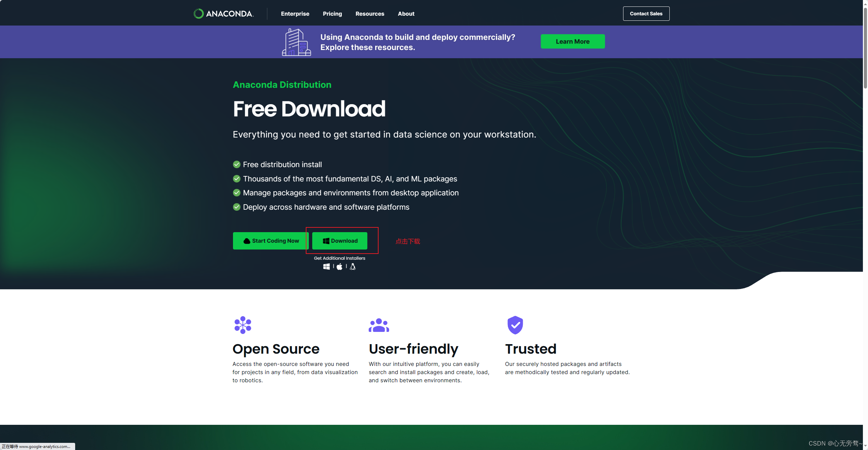The width and height of the screenshot is (868, 450).
Task: Toggle the free distribution install checkbox
Action: 236,164
